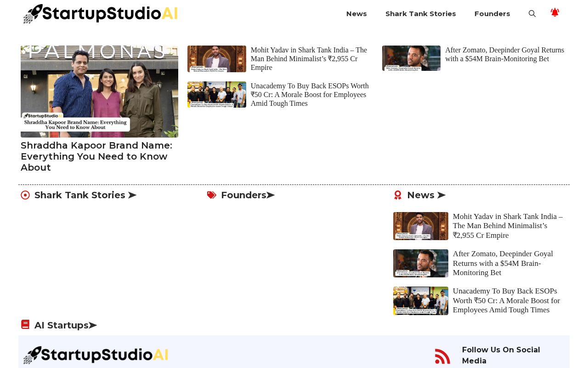Click the award ribbon icon beside News

click(398, 195)
